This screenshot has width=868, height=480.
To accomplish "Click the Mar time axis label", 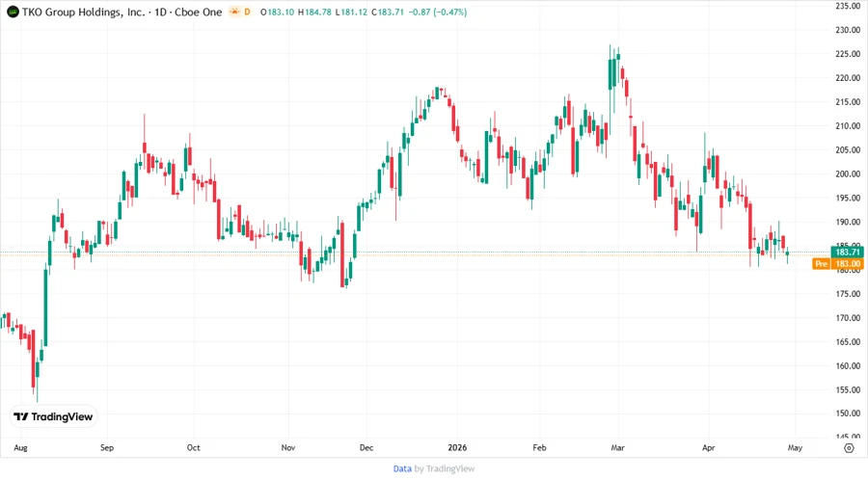I will [618, 447].
